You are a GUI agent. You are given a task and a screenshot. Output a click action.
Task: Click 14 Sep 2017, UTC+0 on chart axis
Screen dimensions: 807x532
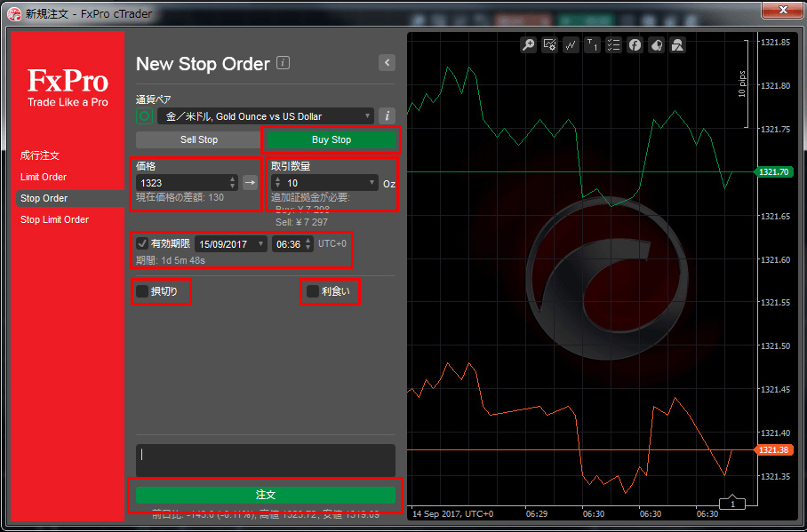point(453,513)
